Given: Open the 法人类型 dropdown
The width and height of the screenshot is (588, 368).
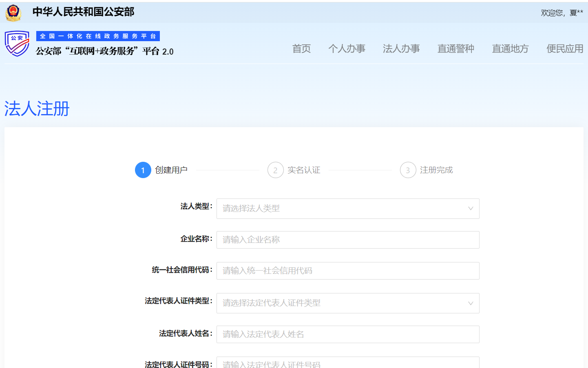Looking at the screenshot, I should [347, 209].
